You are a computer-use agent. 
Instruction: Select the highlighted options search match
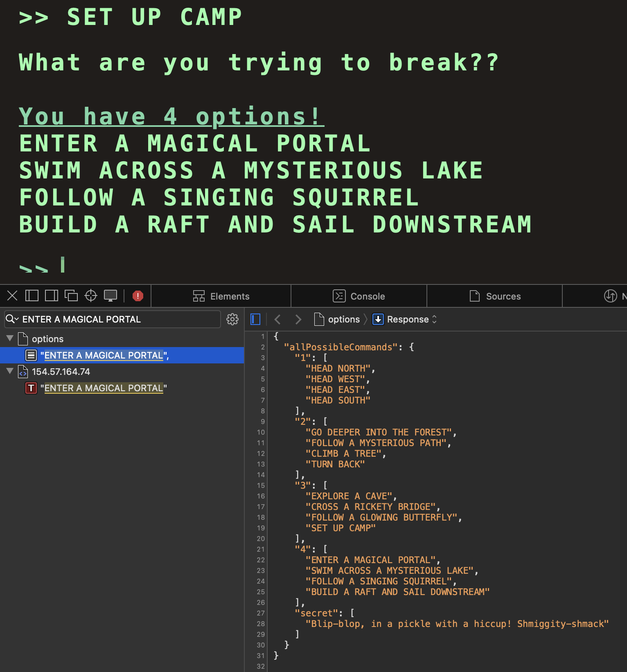click(104, 355)
